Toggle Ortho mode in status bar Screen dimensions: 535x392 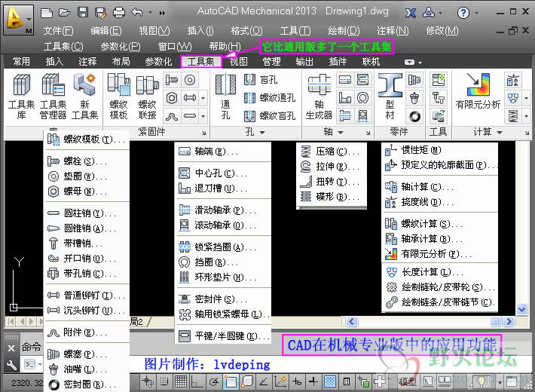(197, 381)
